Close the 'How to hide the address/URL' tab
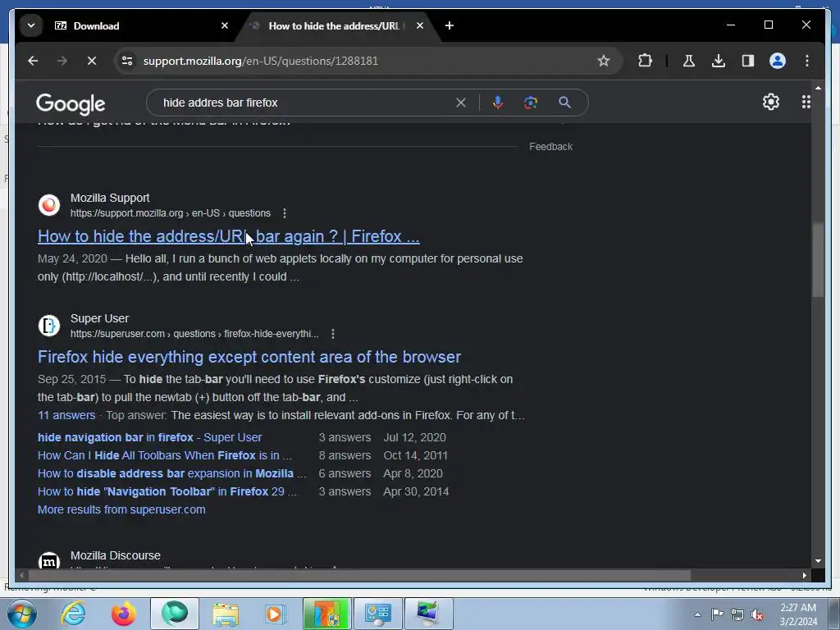This screenshot has width=840, height=630. (420, 25)
